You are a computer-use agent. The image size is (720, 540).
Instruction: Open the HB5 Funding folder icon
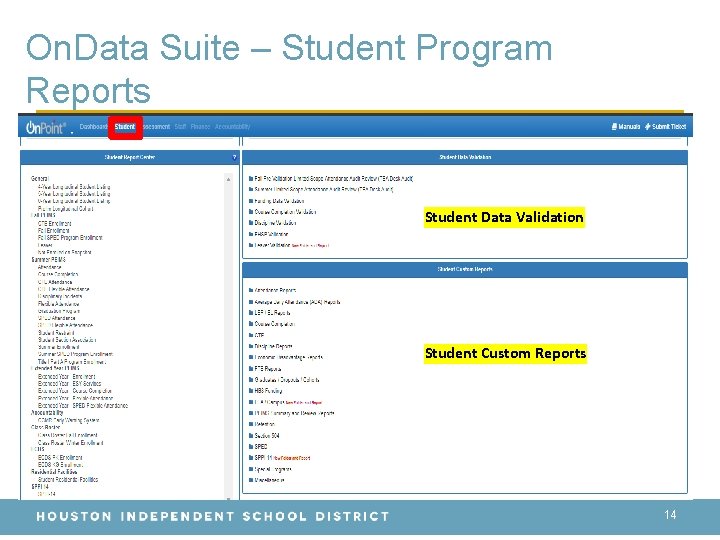tap(251, 391)
